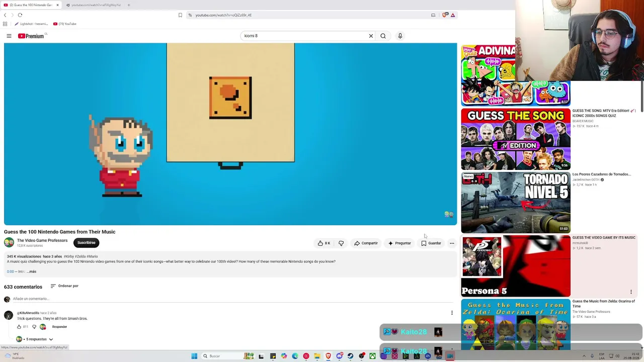Open the YouTube guide hamburger menu
Viewport: 644px width, 362px height.
[x=9, y=36]
